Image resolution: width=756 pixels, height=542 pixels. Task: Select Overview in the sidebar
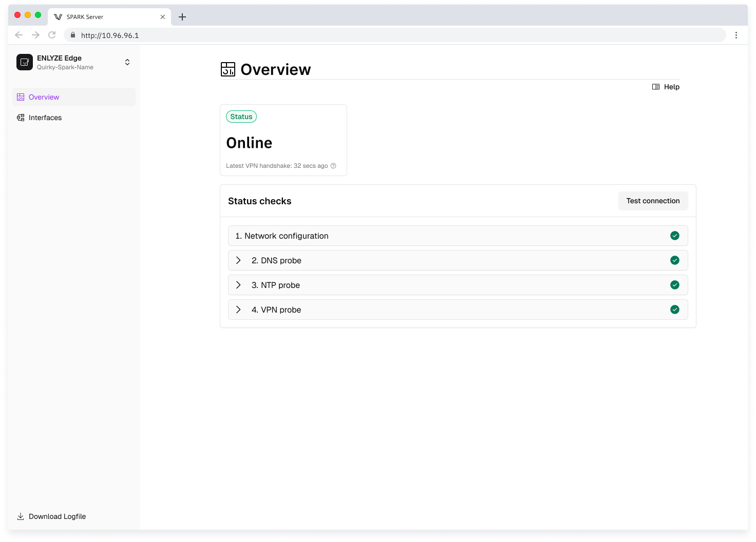pos(44,97)
